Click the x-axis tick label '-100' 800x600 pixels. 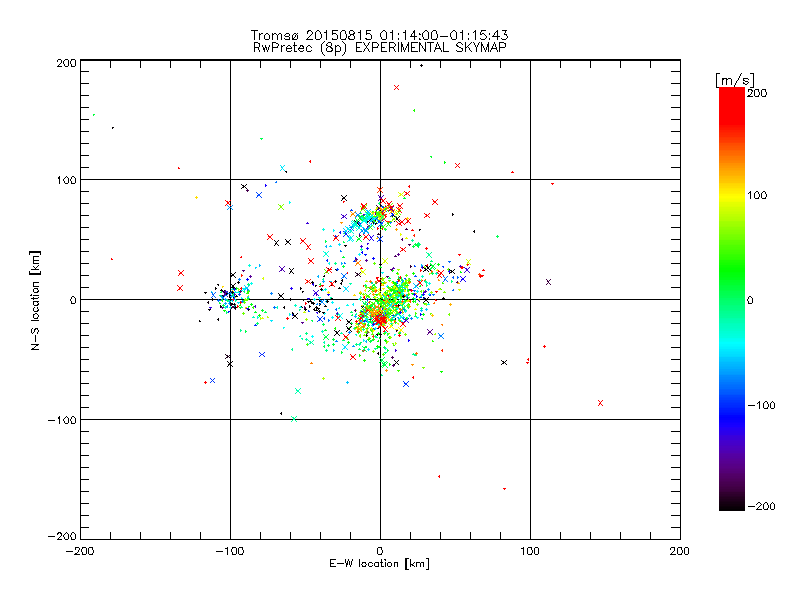point(230,551)
